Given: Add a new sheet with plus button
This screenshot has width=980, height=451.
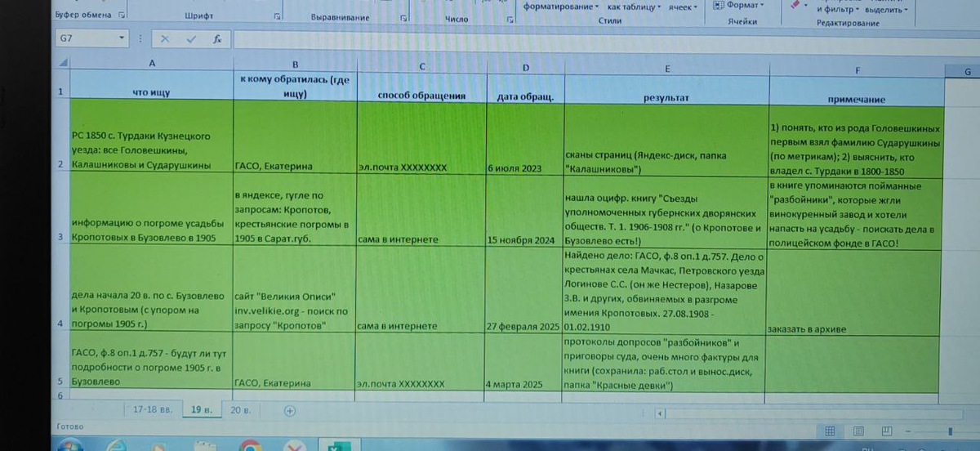Looking at the screenshot, I should point(289,410).
